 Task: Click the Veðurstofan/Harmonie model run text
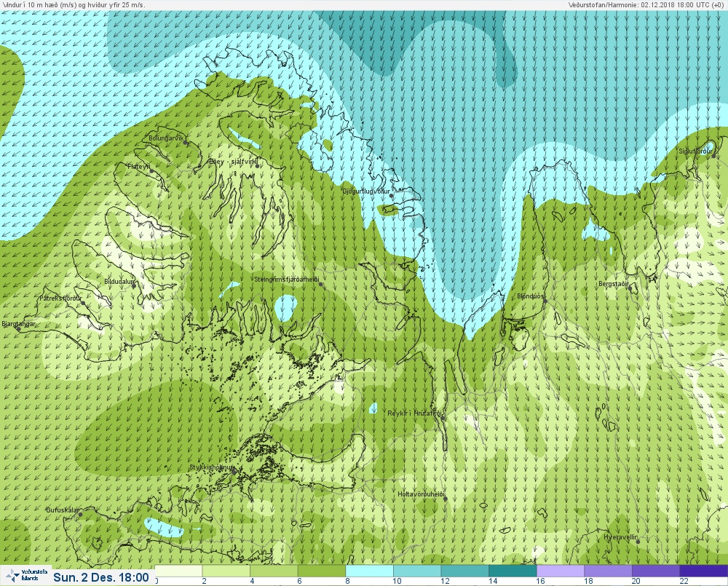(x=647, y=4)
